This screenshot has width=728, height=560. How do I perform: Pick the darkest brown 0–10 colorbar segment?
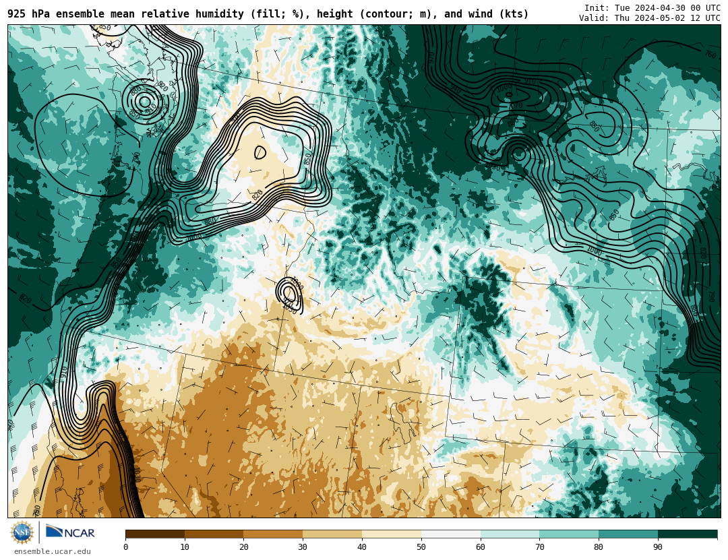click(x=155, y=534)
